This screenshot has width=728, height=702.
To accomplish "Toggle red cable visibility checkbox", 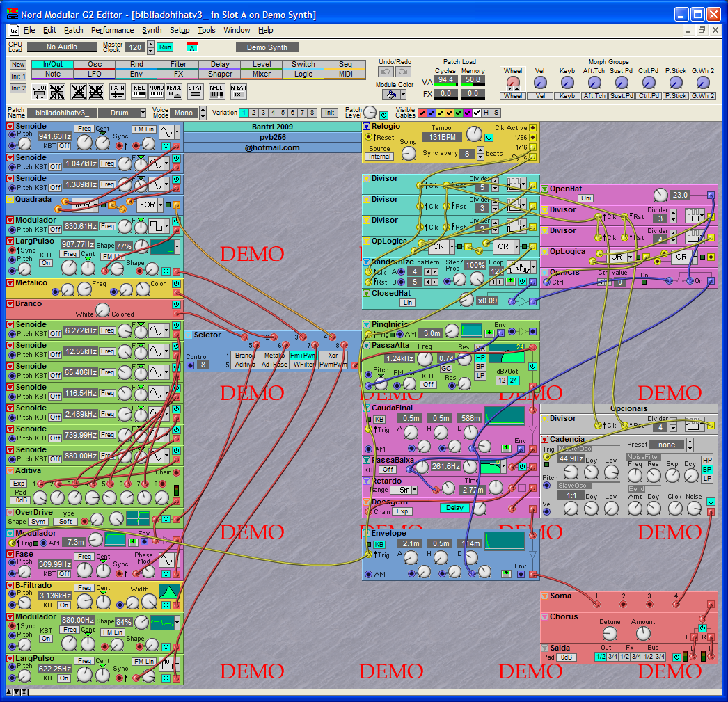I will pyautogui.click(x=422, y=113).
